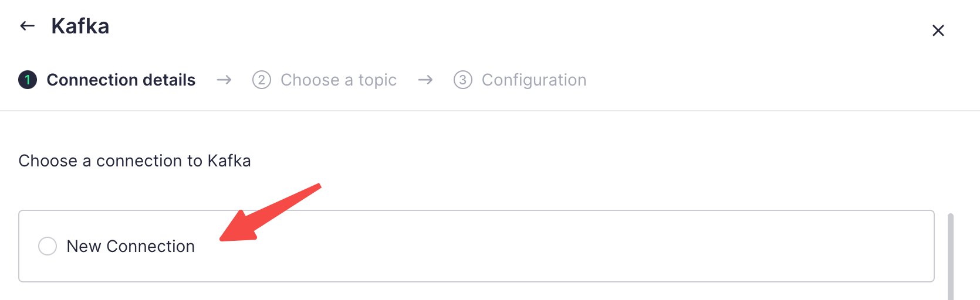Click the word Kafka in the connection prompt

click(x=229, y=161)
